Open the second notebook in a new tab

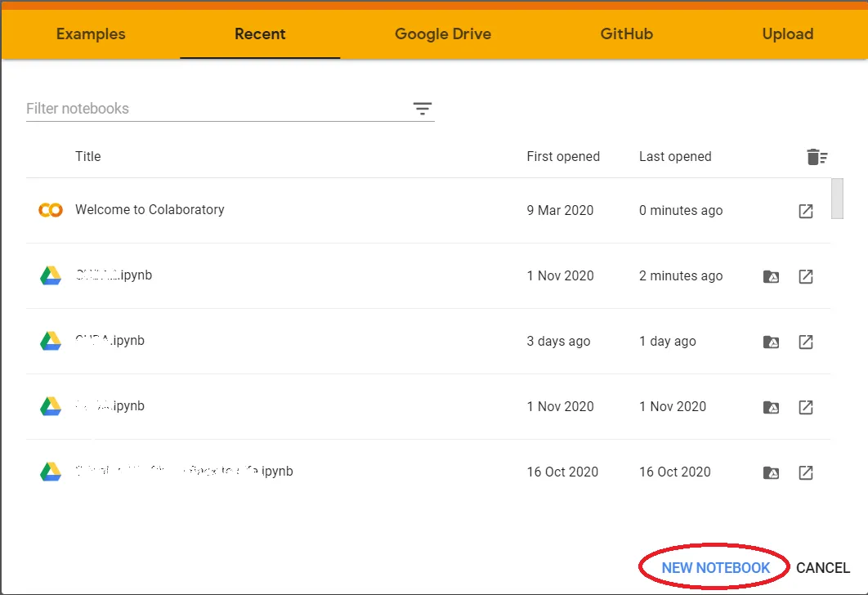click(806, 276)
